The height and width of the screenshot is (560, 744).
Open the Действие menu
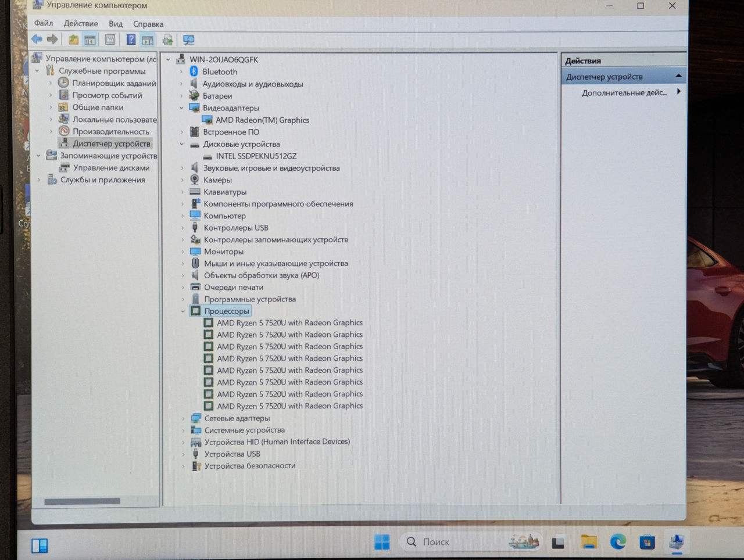[x=81, y=23]
